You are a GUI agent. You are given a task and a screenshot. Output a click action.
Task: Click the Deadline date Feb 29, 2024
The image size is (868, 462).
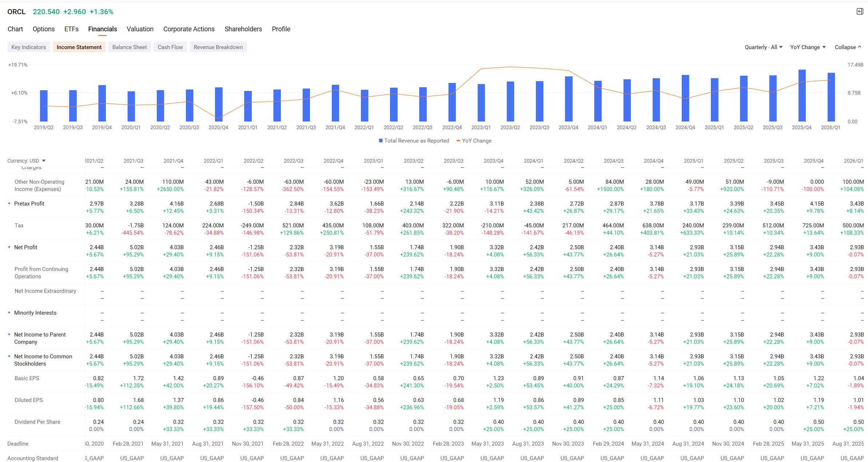coord(608,444)
